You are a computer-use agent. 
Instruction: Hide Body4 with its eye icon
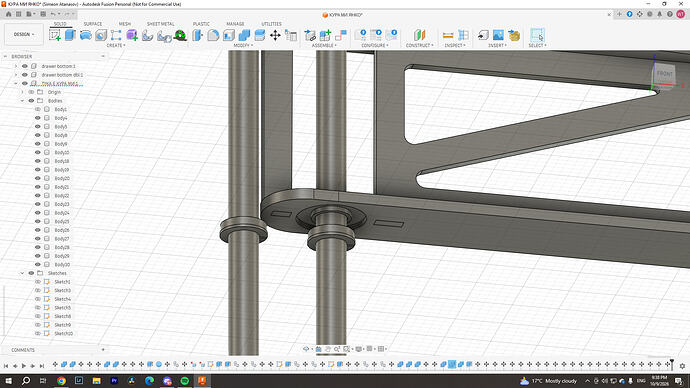click(38, 118)
